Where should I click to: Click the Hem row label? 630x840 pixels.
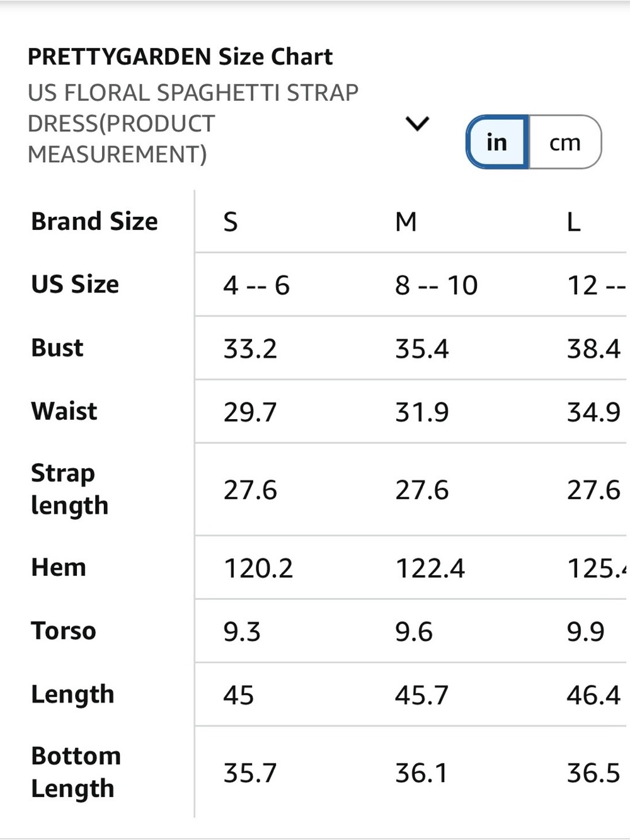click(x=59, y=568)
